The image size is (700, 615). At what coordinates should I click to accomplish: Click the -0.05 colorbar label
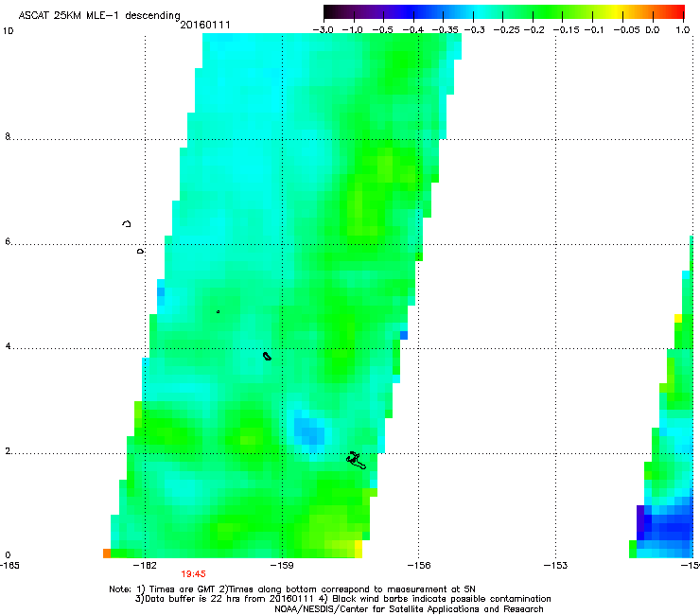click(x=627, y=30)
